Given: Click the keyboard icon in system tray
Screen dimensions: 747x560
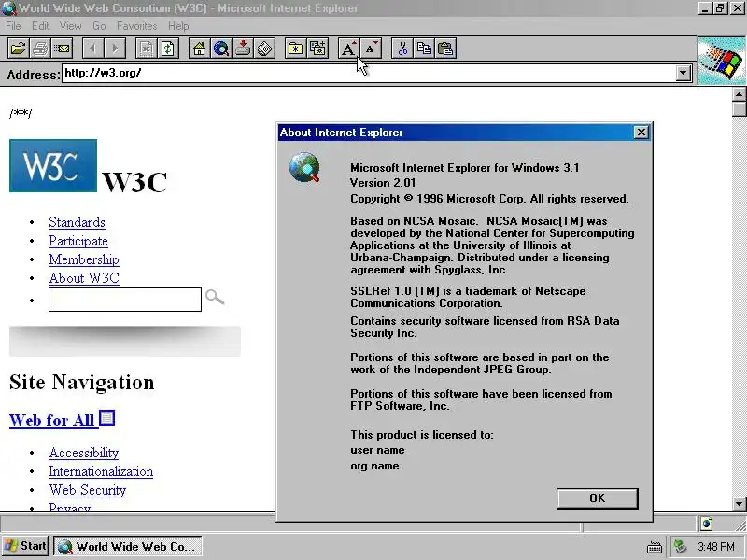Looking at the screenshot, I should pyautogui.click(x=655, y=547).
